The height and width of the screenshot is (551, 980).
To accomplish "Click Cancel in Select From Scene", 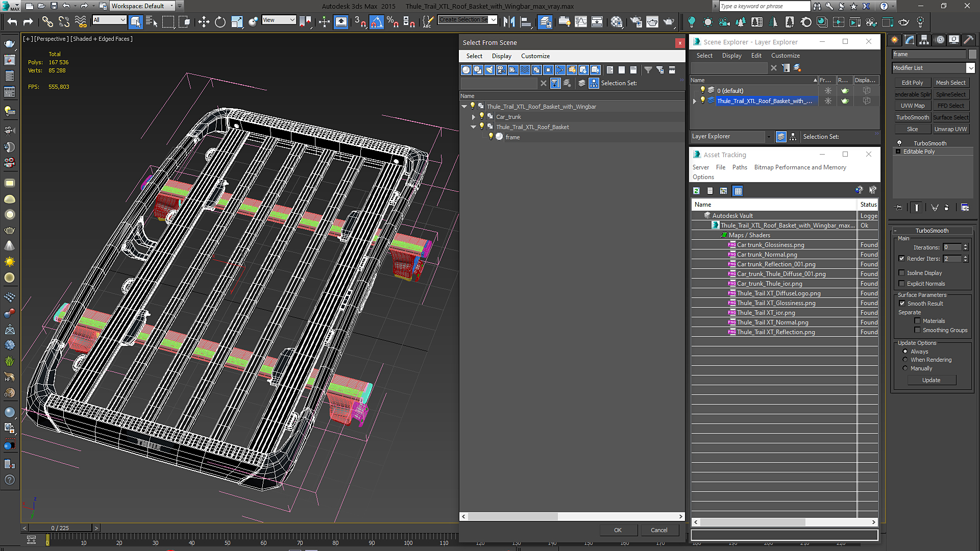I will click(659, 530).
